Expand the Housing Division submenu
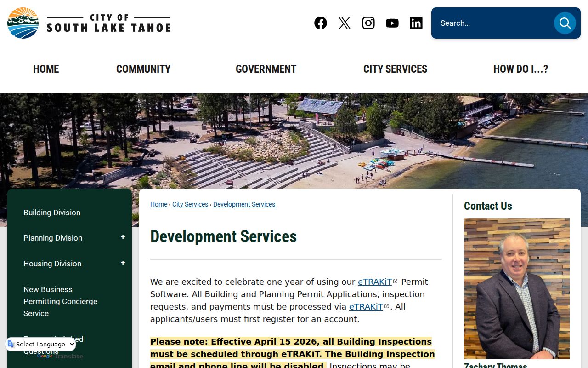This screenshot has width=588, height=368. coord(123,263)
